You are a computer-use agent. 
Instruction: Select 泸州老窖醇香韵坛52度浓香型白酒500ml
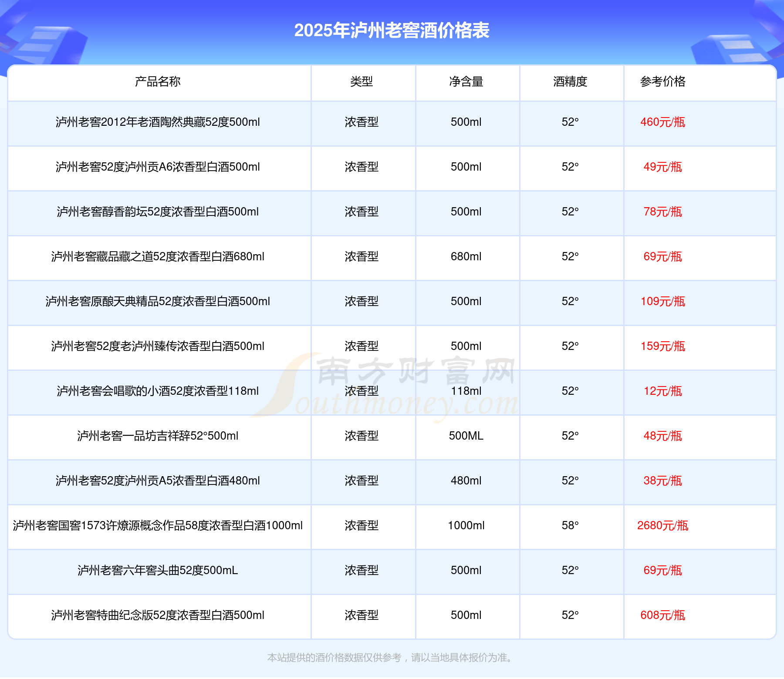tap(158, 212)
